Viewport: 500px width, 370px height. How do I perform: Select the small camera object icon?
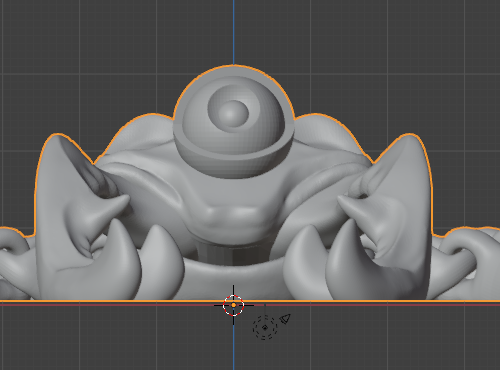(285, 319)
